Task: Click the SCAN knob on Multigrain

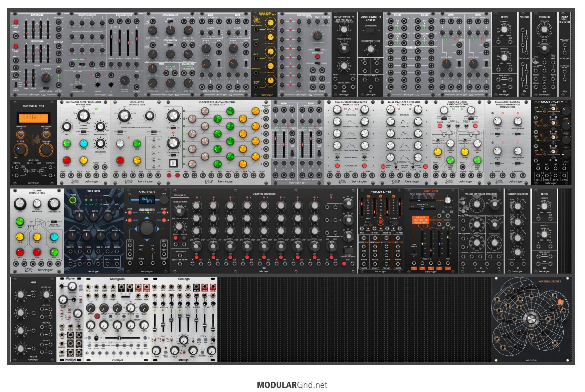Action: click(117, 307)
